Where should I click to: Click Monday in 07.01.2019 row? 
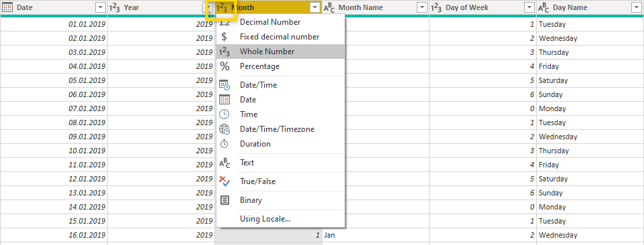pyautogui.click(x=590, y=108)
